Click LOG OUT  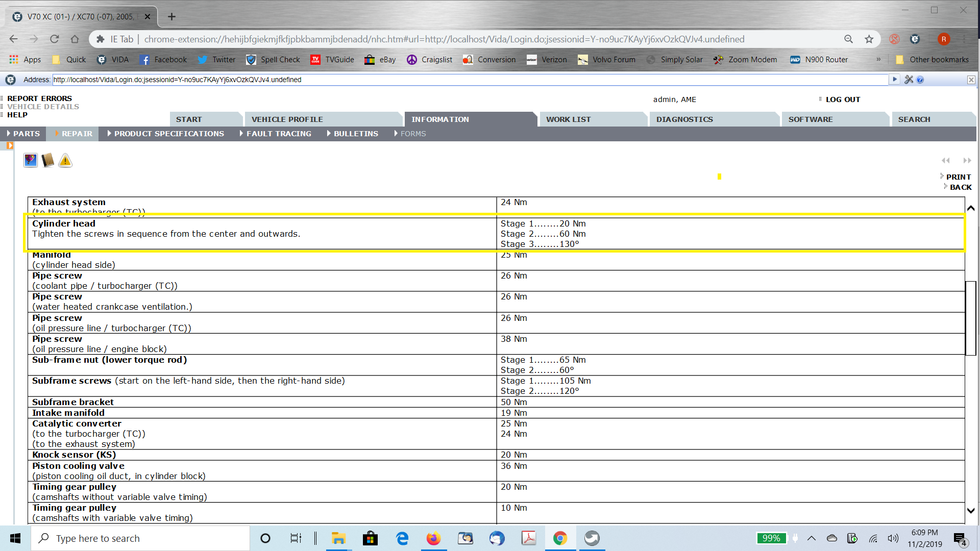[x=843, y=99]
